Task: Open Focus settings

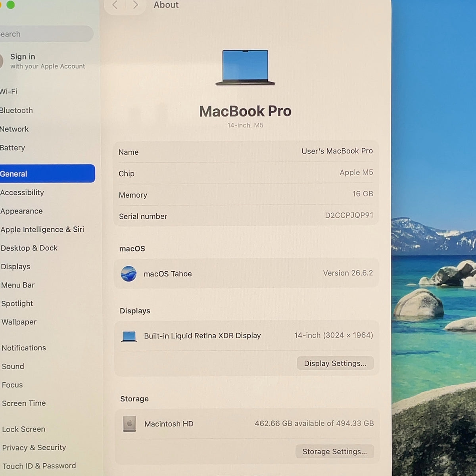Action: tap(12, 385)
